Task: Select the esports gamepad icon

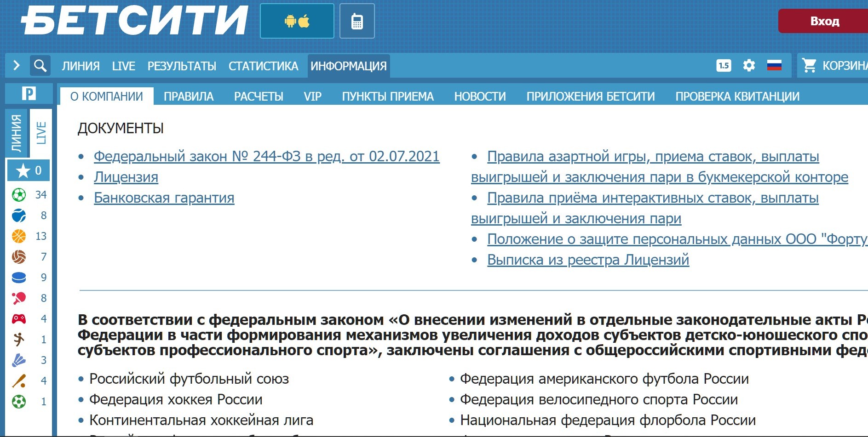Action: point(19,319)
